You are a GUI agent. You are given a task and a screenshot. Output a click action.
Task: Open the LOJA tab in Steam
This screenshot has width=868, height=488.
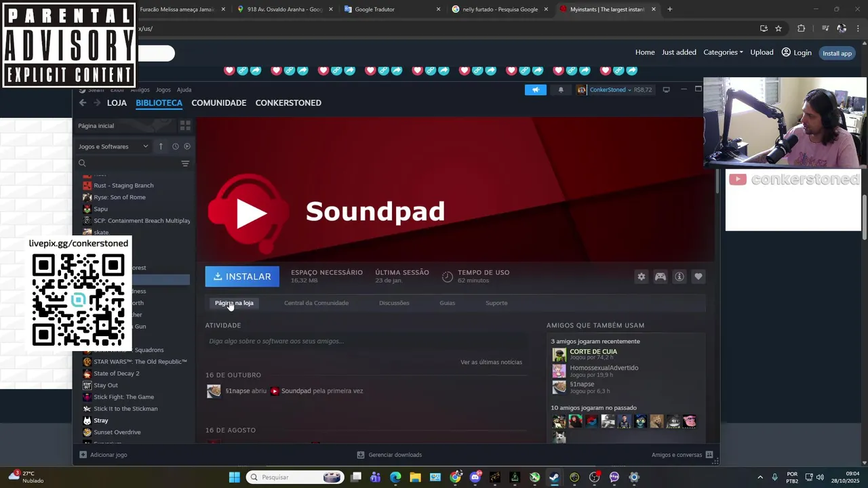[117, 103]
